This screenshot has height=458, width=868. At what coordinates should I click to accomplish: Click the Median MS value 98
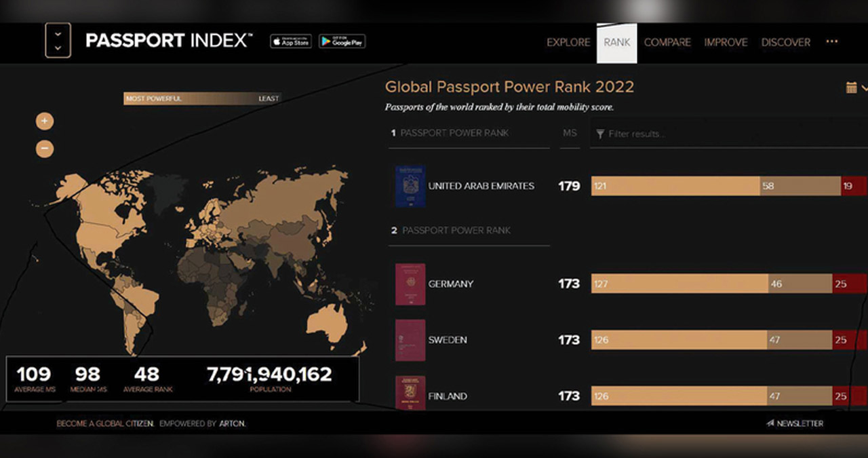point(87,374)
